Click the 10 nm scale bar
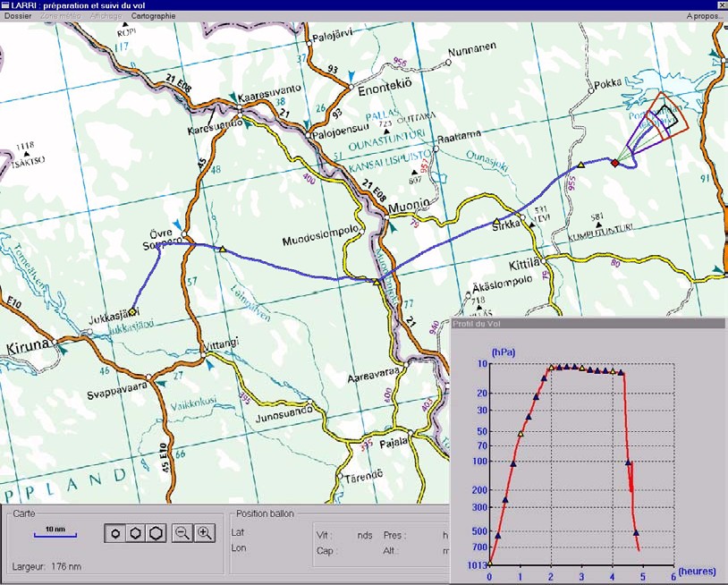 click(x=55, y=535)
